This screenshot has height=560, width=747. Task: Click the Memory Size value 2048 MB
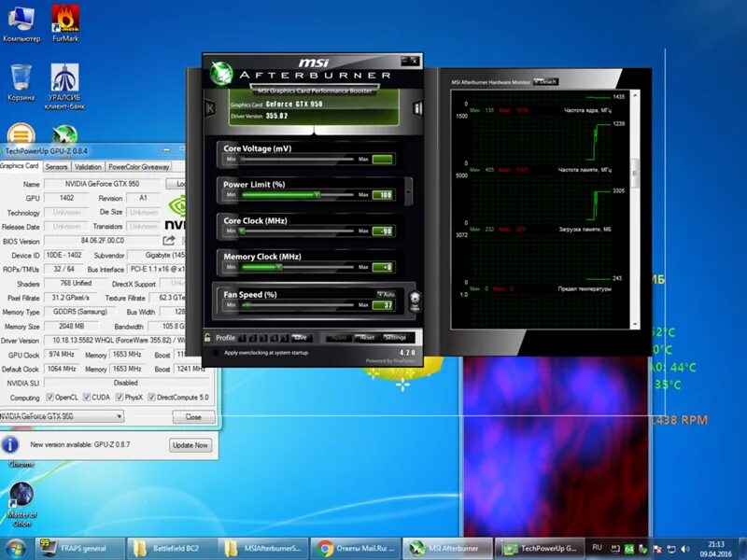click(72, 326)
